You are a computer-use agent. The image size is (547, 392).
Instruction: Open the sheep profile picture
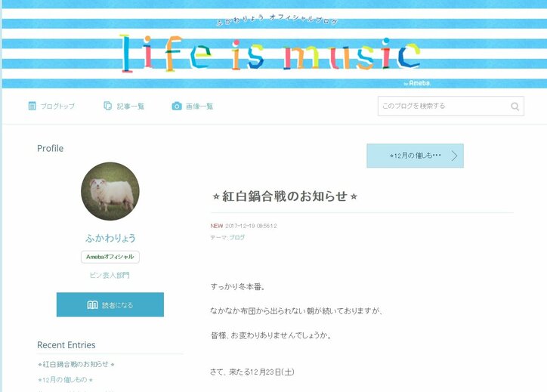110,191
